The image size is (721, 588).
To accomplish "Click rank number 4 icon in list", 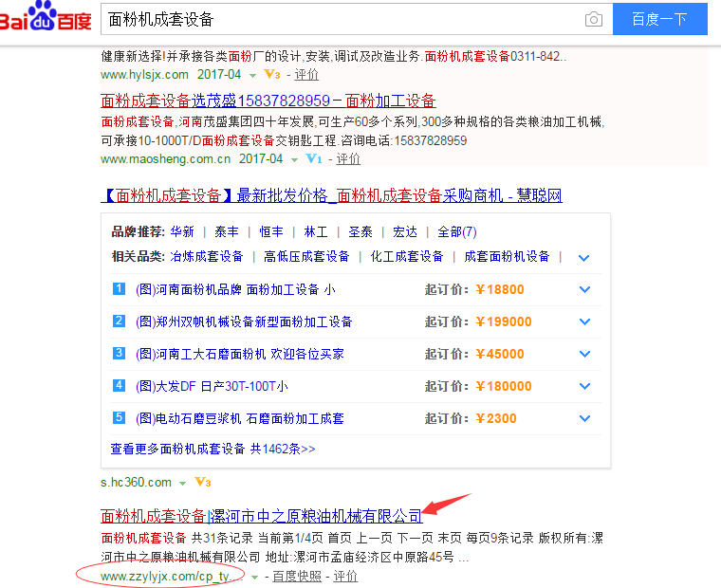I will [x=119, y=385].
